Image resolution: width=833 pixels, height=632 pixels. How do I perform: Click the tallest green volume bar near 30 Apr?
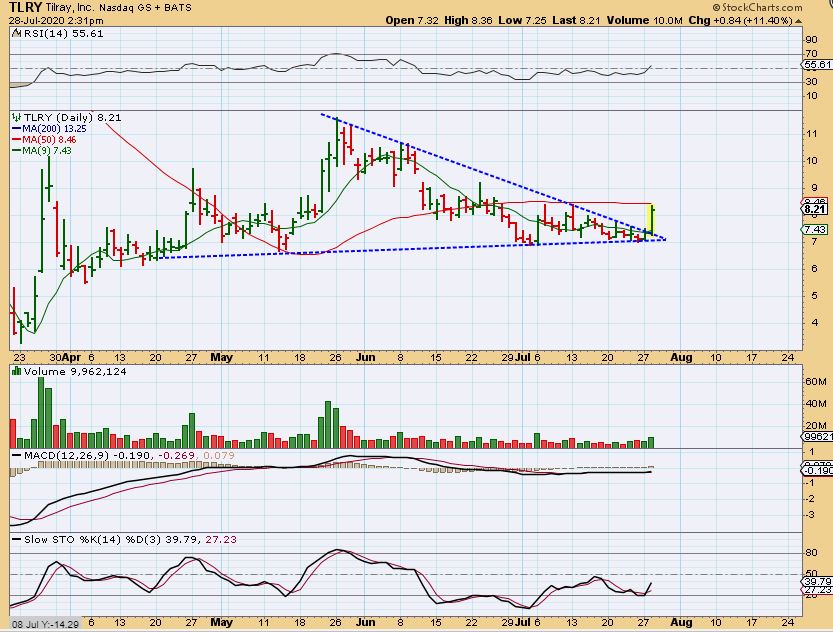[x=41, y=413]
